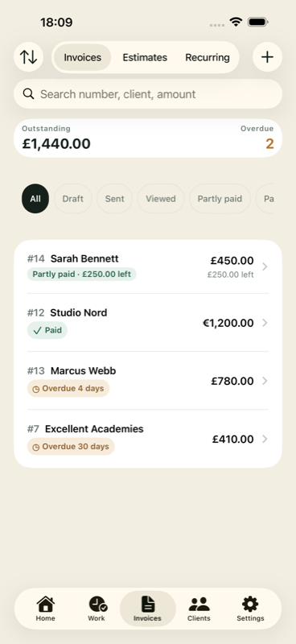This screenshot has width=296, height=644.
Task: Select the Draft filter chip
Action: click(72, 199)
